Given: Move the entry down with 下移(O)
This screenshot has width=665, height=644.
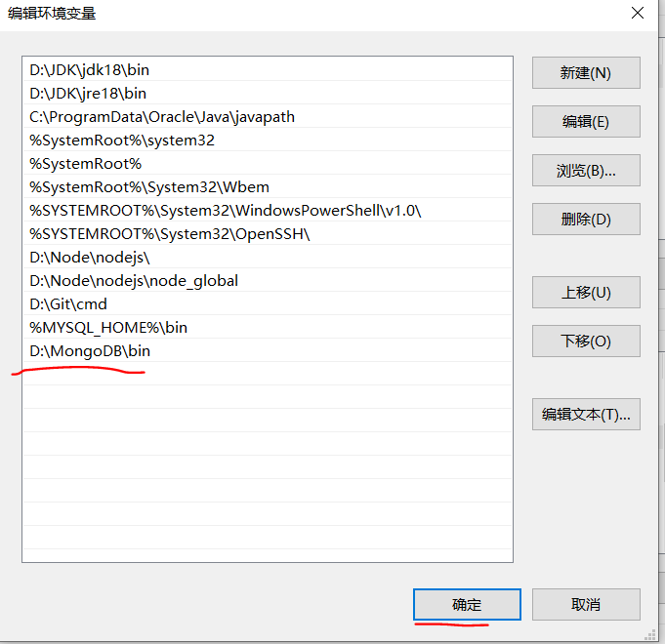Looking at the screenshot, I should pos(586,342).
